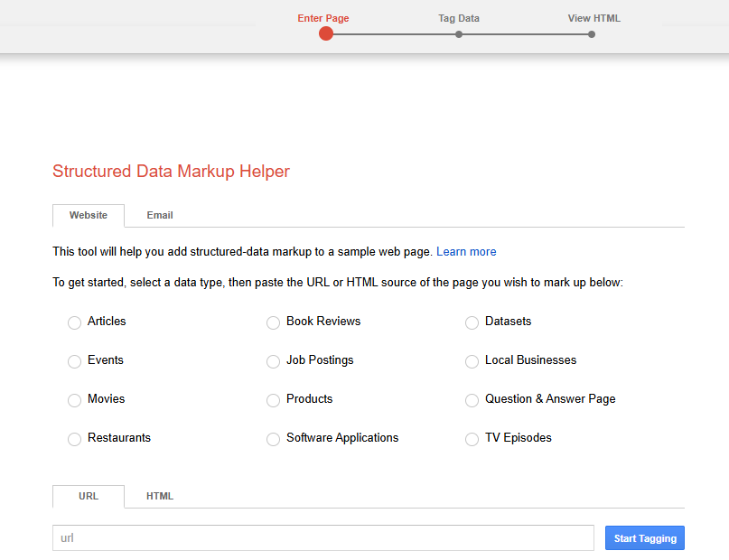Switch to the Email tab
729x560 pixels.
(x=160, y=215)
